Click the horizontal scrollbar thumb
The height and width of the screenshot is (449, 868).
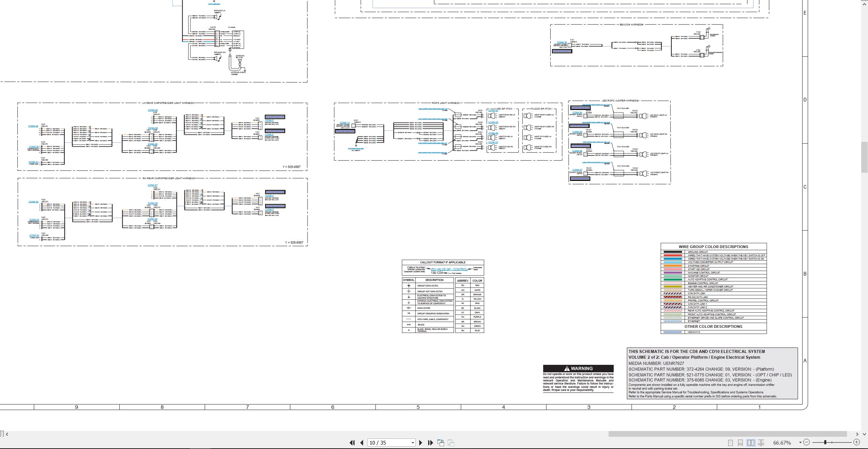coord(728,434)
